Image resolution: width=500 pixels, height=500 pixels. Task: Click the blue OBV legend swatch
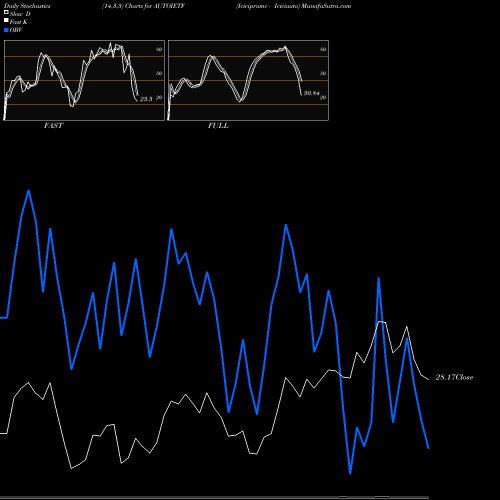(x=6, y=30)
